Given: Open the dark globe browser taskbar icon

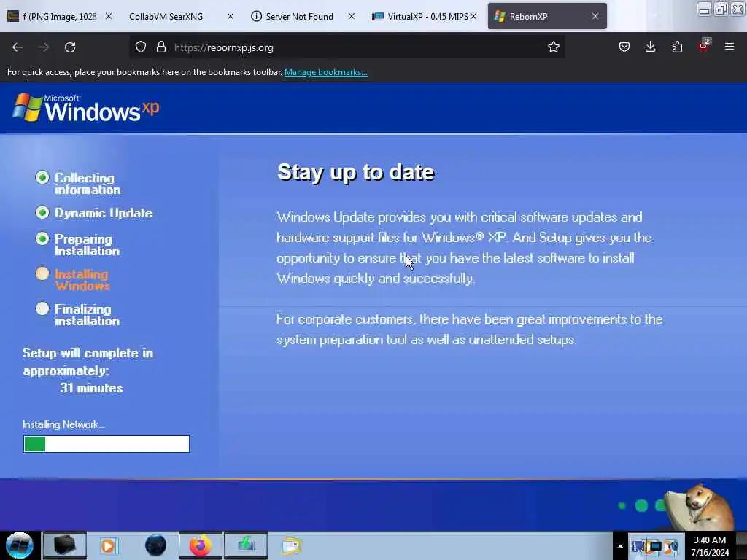Looking at the screenshot, I should [156, 545].
